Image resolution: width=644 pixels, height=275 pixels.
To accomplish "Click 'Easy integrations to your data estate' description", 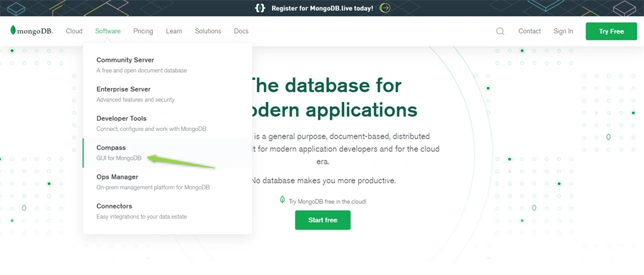I will pos(142,216).
